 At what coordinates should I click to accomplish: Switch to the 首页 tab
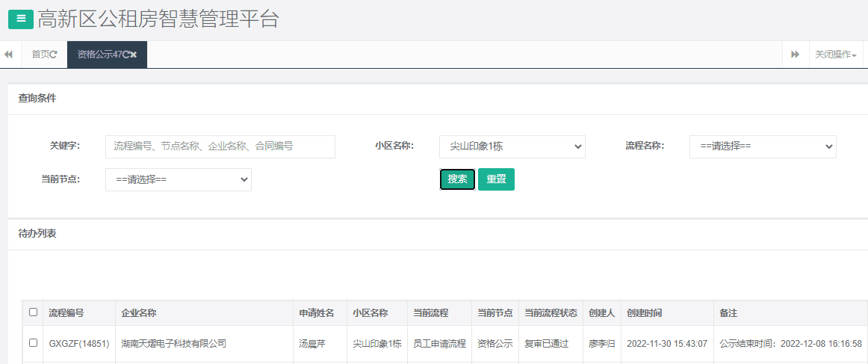click(x=40, y=55)
